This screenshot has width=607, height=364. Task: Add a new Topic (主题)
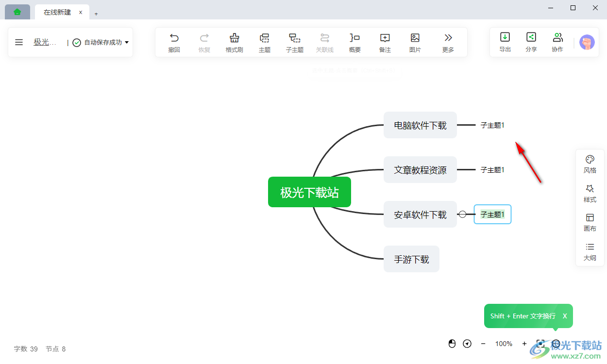[265, 42]
